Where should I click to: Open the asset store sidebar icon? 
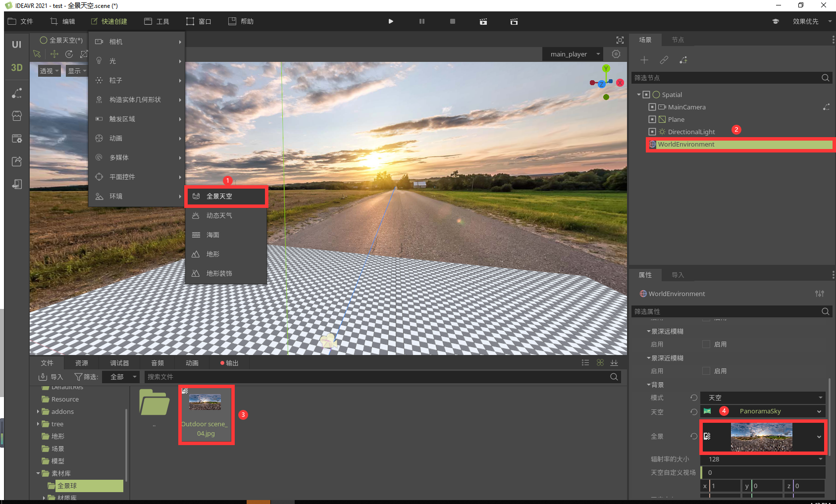(x=17, y=116)
